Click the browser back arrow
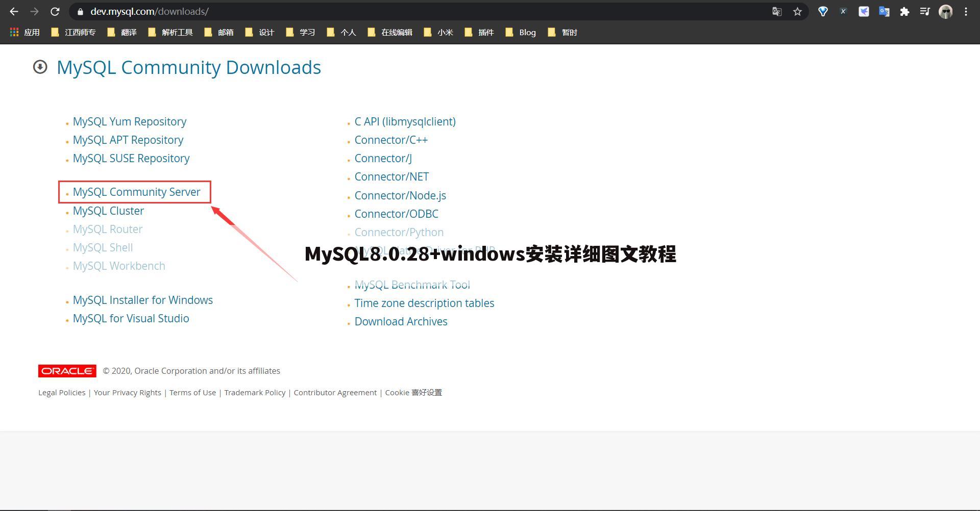 [x=14, y=11]
